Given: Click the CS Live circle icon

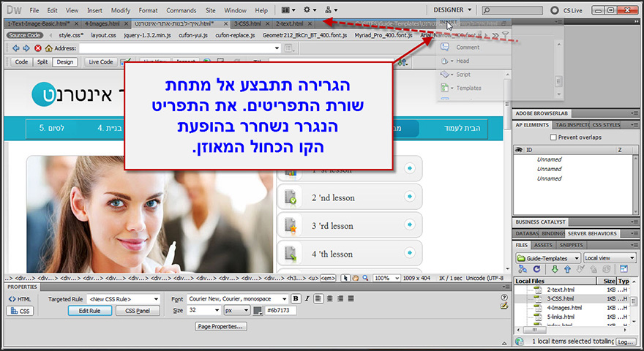Looking at the screenshot, I should pyautogui.click(x=555, y=10).
